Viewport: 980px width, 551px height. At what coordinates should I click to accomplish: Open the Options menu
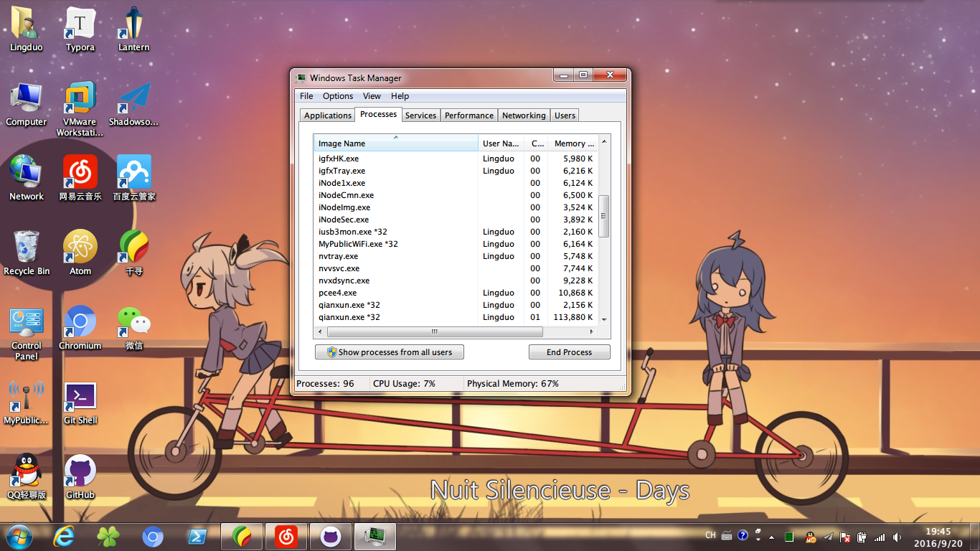pos(338,96)
